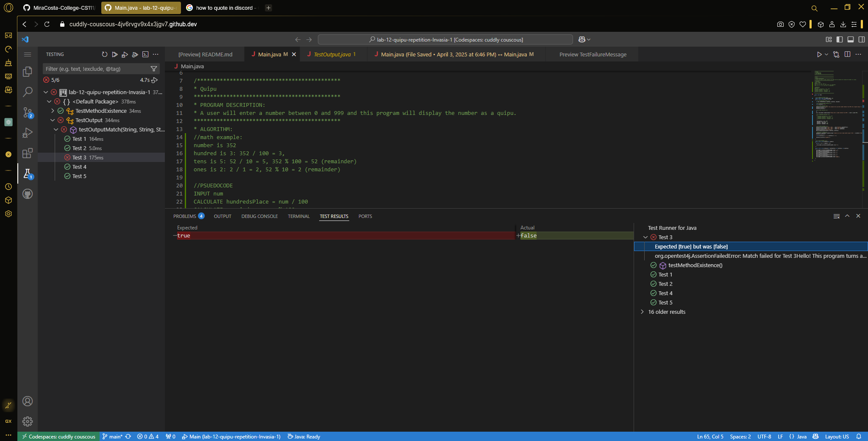Screen dimensions: 868x441
Task: Select failed Test 3 in test tree
Action: (79, 157)
